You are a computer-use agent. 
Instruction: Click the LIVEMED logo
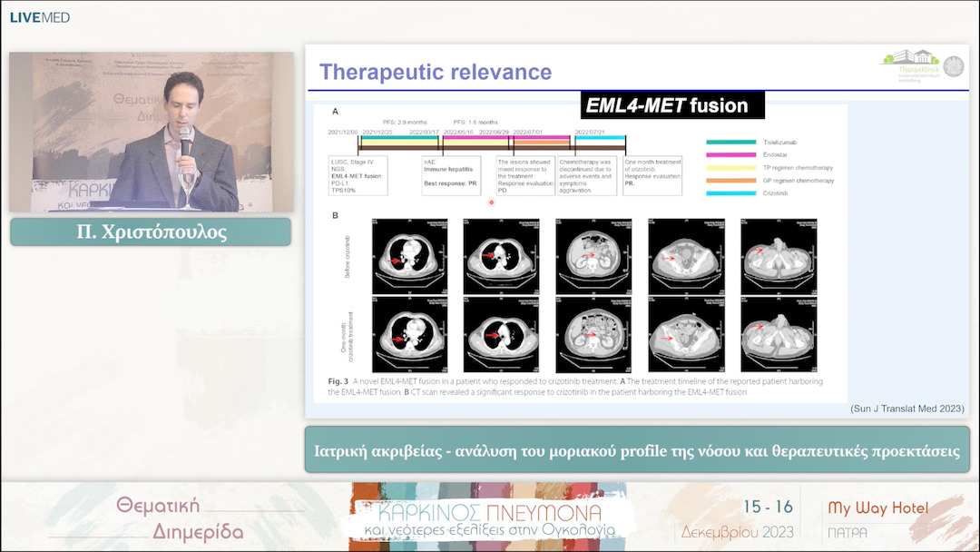[40, 17]
